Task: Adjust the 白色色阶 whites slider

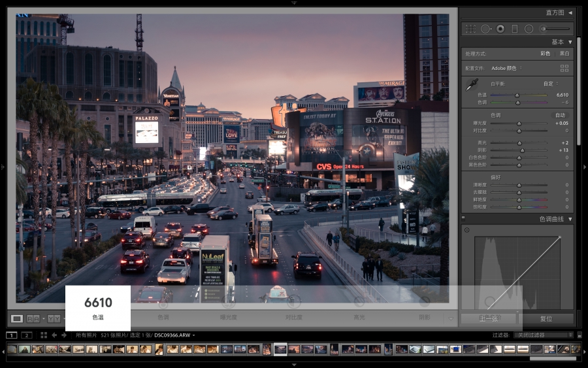Action: coord(519,158)
